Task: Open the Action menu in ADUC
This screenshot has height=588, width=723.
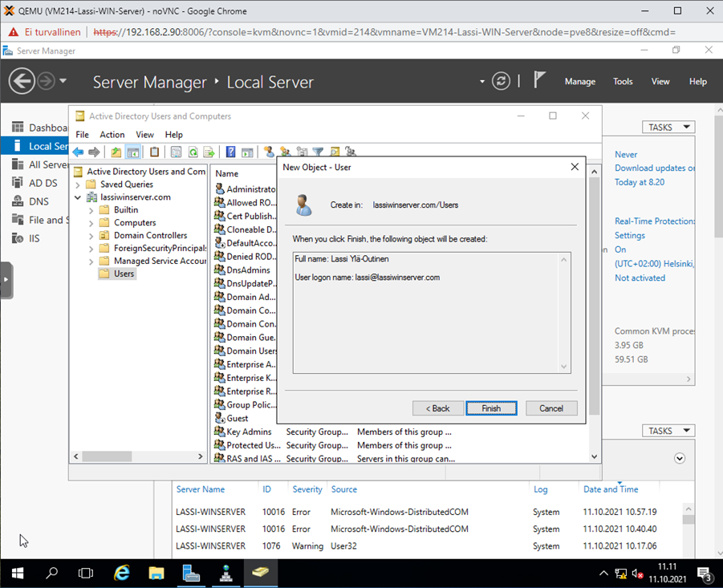Action: click(x=112, y=135)
